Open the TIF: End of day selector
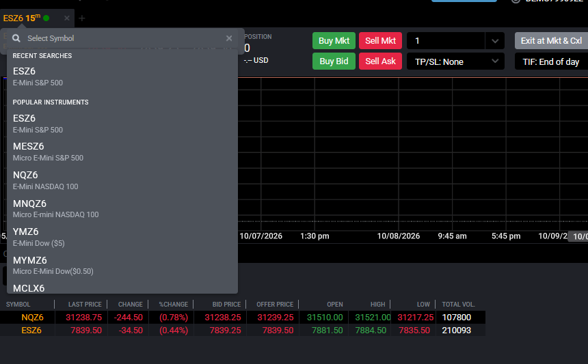Screen dimensions: 588x364 [551, 61]
